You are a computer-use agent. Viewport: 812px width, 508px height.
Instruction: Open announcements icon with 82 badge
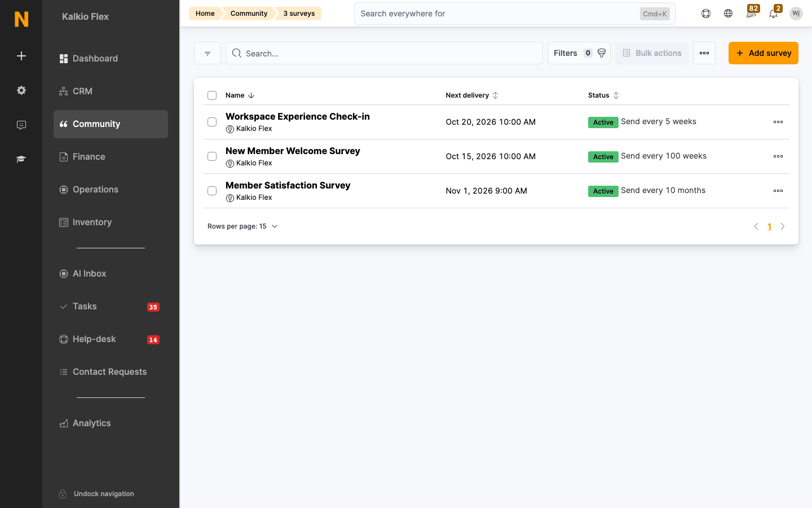751,12
